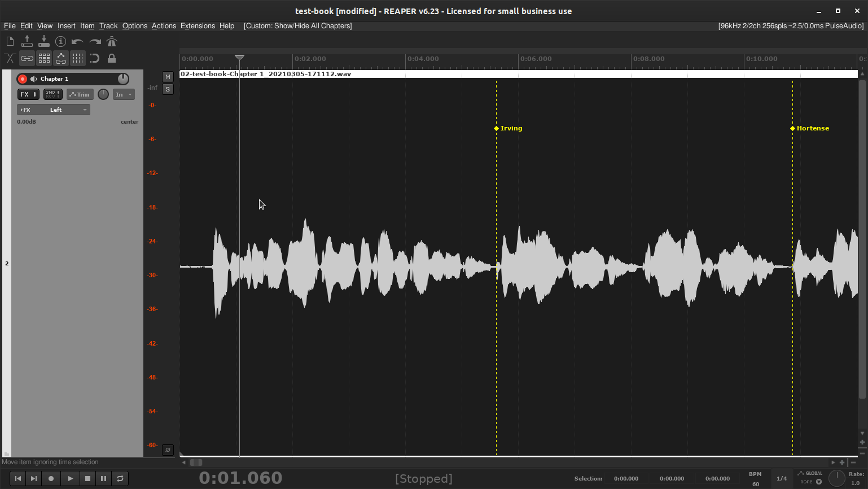868x489 pixels.
Task: Click record monitoring speaker on Chapter 1
Action: click(34, 79)
